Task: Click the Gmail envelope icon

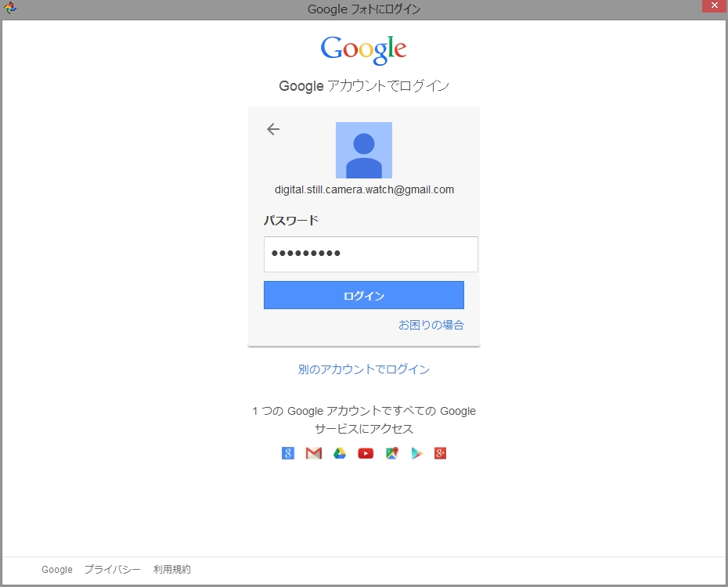Action: pos(314,453)
